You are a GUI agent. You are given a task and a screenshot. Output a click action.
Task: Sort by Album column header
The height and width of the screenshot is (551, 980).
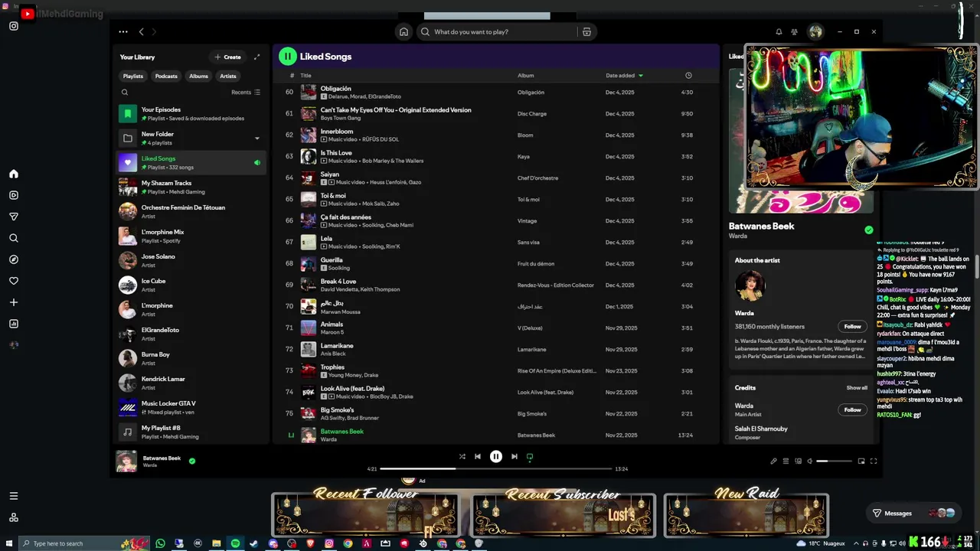click(x=526, y=76)
